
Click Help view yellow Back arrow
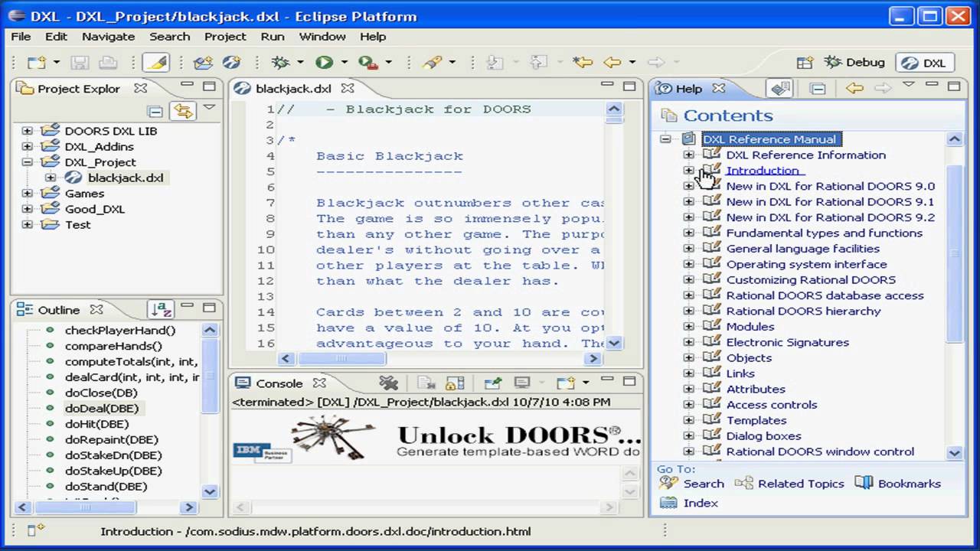click(854, 89)
